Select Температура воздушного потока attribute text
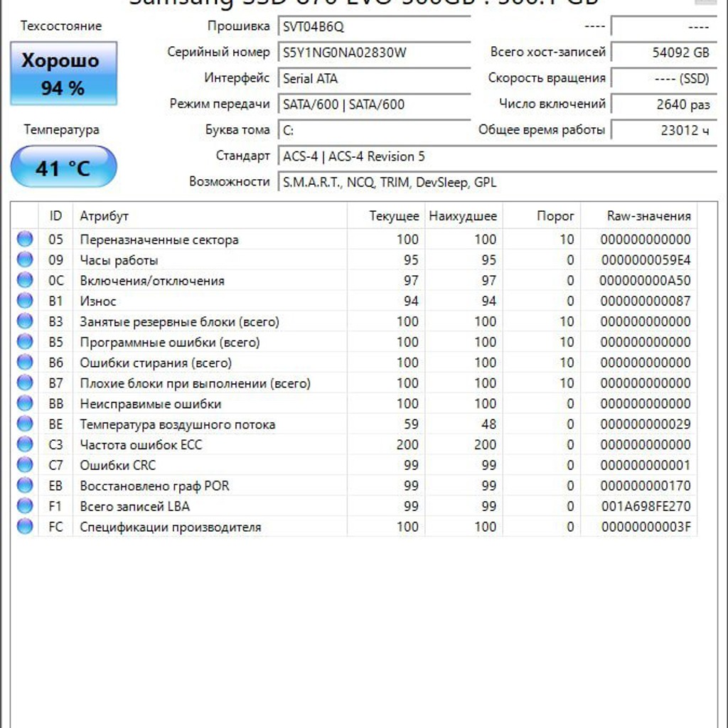The height and width of the screenshot is (728, 728). (x=177, y=424)
